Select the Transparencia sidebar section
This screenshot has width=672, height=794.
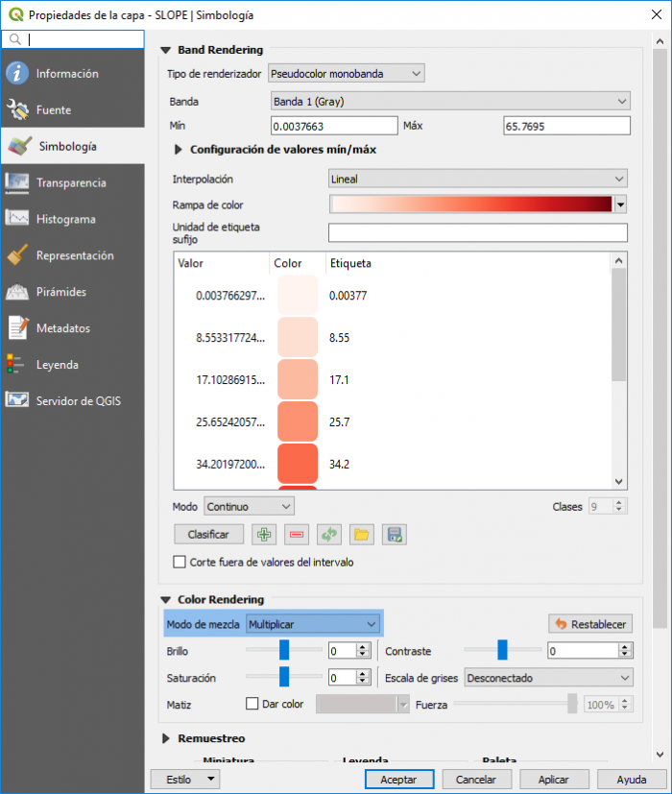(x=72, y=182)
